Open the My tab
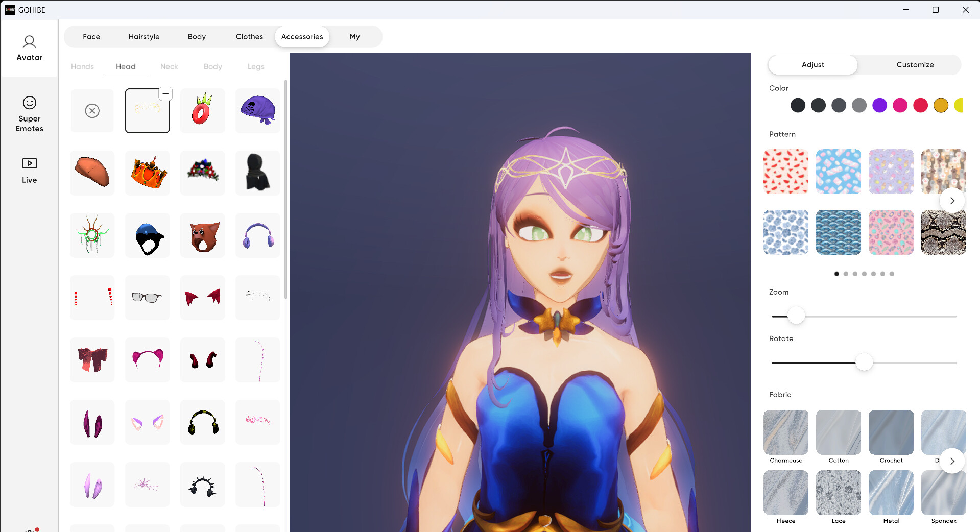Image resolution: width=980 pixels, height=532 pixels. click(x=355, y=37)
